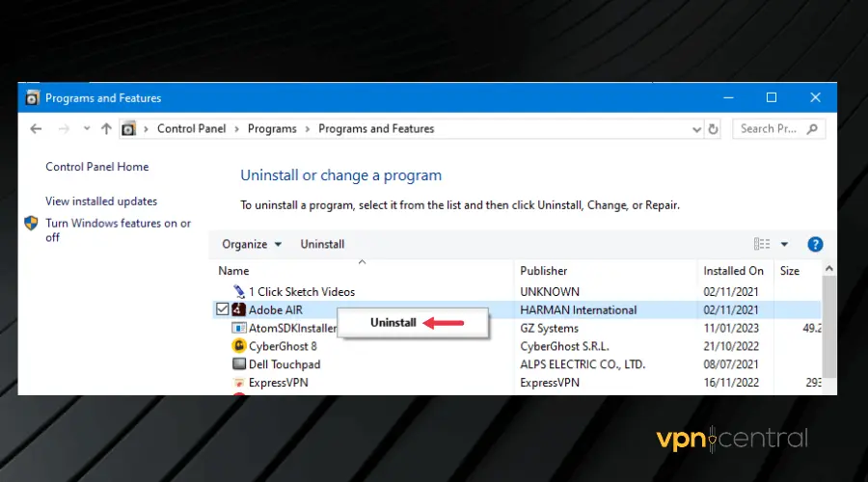The height and width of the screenshot is (482, 868).
Task: Open View installed updates link
Action: click(101, 201)
